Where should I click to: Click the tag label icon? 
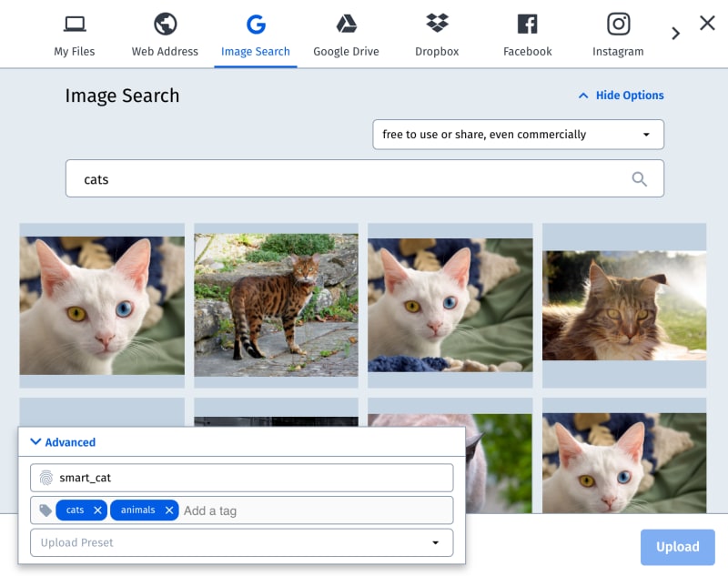coord(45,510)
